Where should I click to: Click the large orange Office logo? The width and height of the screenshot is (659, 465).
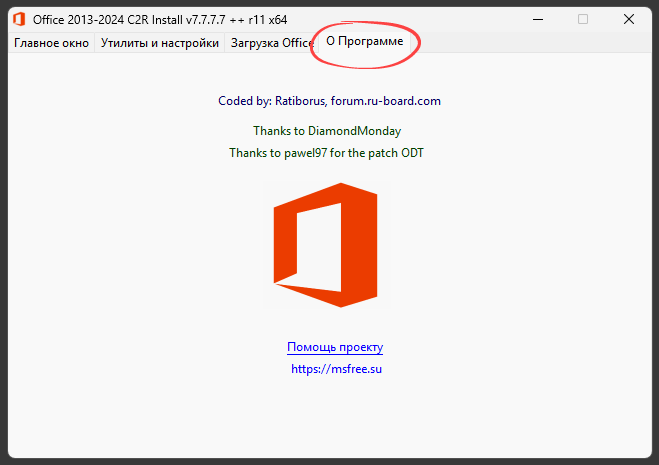tap(325, 246)
